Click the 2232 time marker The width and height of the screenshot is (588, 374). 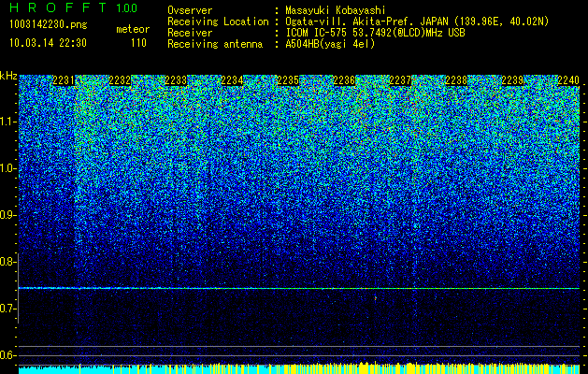pyautogui.click(x=120, y=80)
